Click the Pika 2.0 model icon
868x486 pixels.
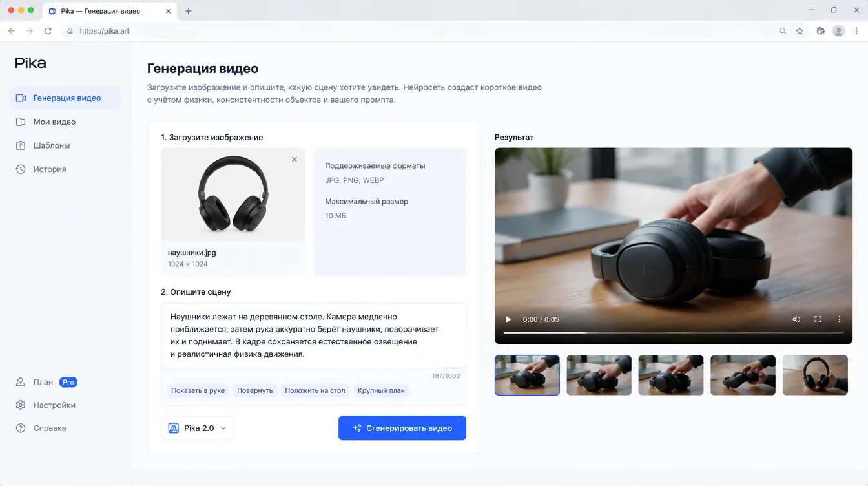pos(173,428)
